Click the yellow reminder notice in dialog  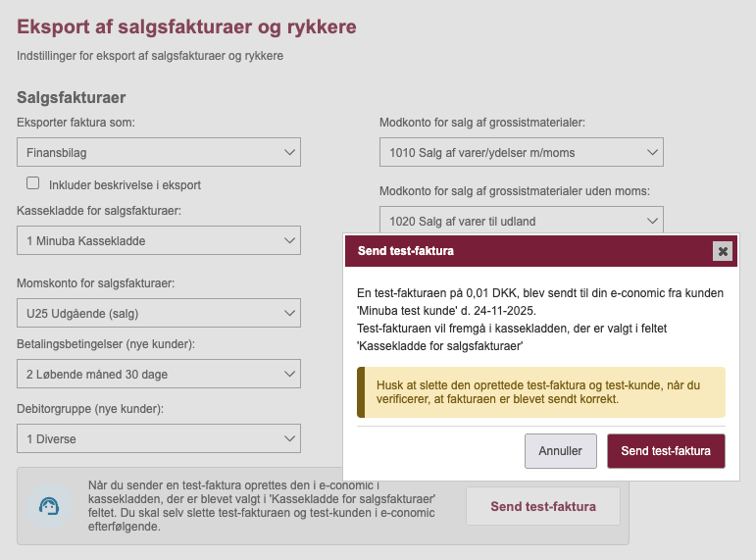[x=541, y=392]
